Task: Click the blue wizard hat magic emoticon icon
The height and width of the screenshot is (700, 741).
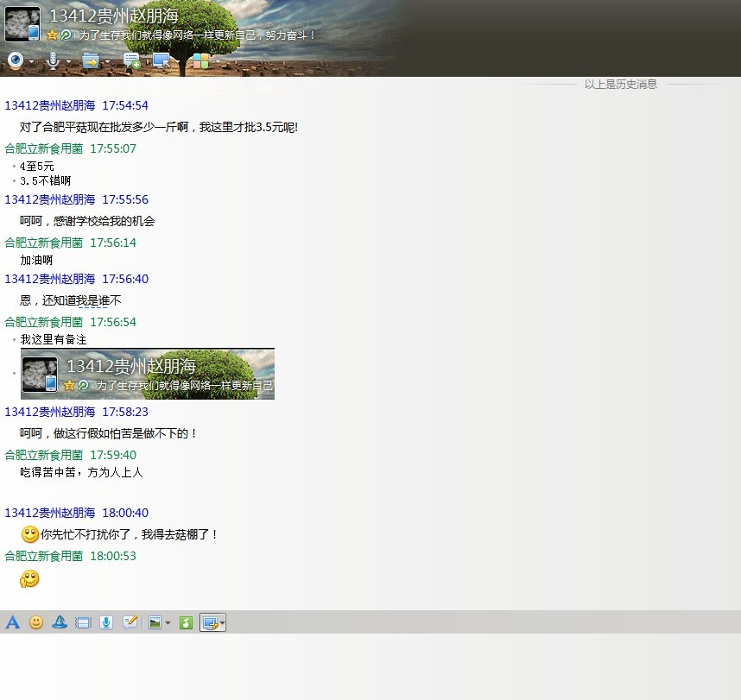Action: (60, 622)
